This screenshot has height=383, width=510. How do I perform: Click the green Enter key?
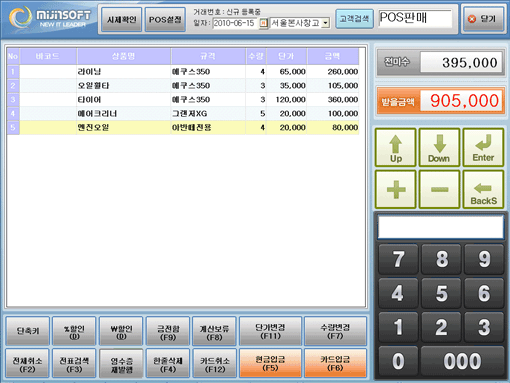coord(483,147)
